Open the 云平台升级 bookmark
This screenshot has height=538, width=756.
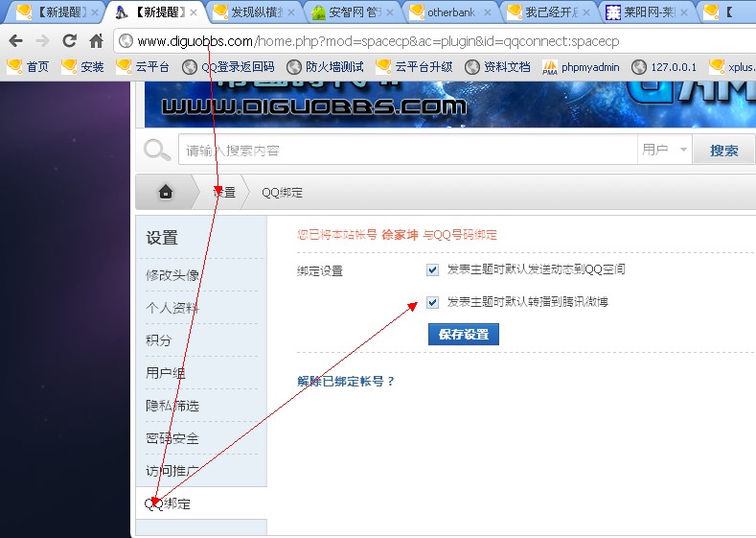coord(414,66)
